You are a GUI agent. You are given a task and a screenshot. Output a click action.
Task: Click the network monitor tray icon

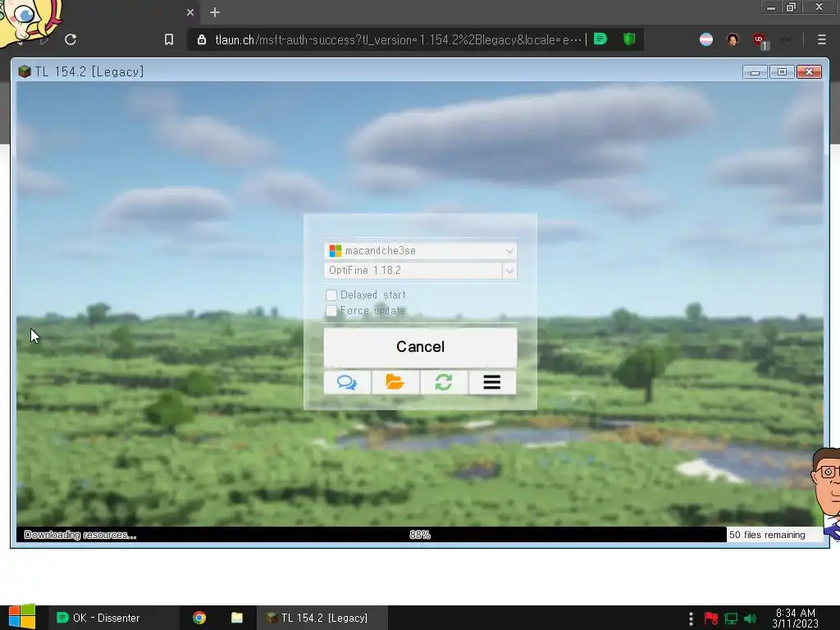tap(731, 619)
